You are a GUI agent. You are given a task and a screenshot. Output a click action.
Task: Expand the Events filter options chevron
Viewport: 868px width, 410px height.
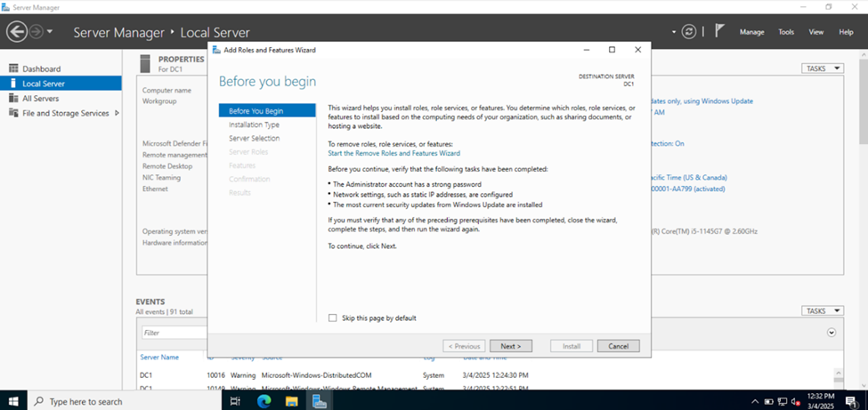click(x=831, y=333)
